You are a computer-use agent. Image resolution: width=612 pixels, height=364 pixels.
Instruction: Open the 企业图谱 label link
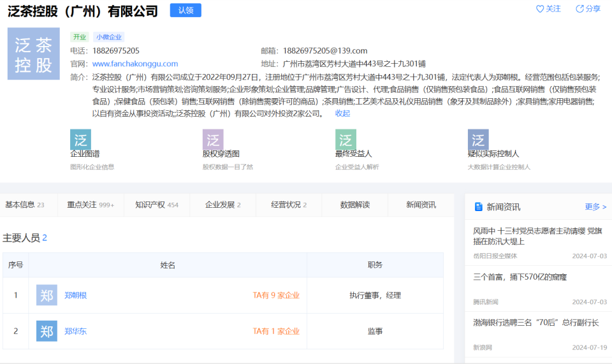click(x=85, y=154)
